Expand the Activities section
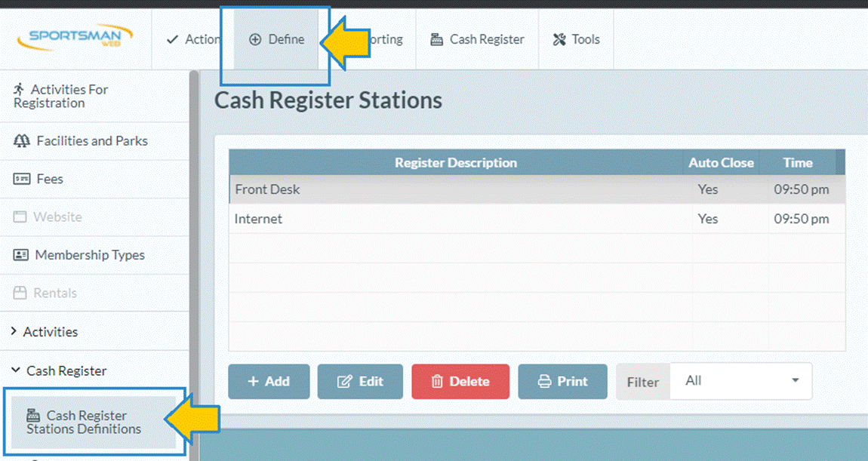The image size is (868, 461). pyautogui.click(x=45, y=332)
